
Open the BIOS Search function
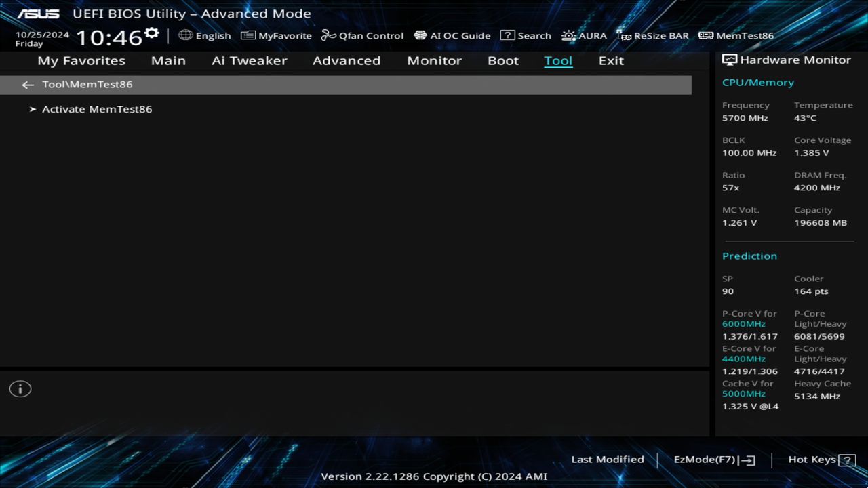point(526,35)
